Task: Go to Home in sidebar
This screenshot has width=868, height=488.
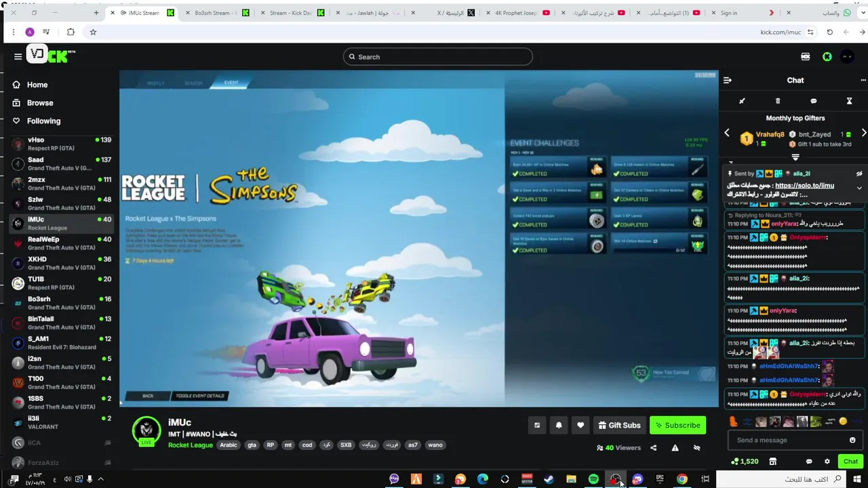Action: coord(37,85)
